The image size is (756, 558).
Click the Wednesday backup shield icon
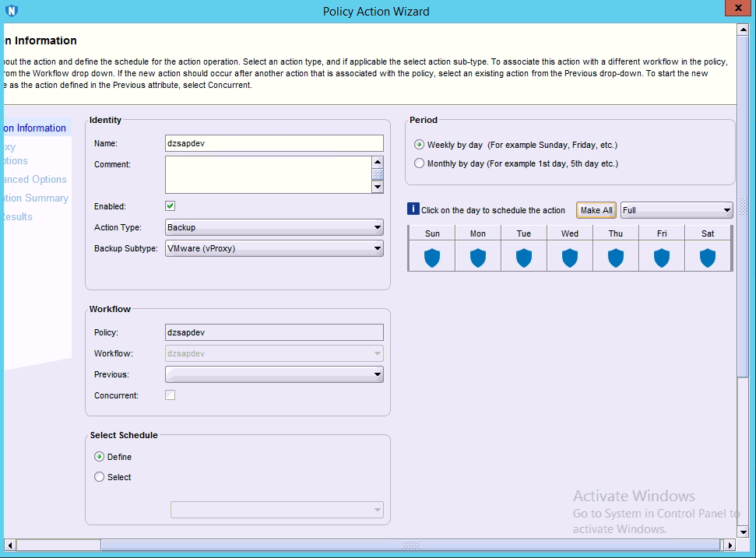coord(570,258)
